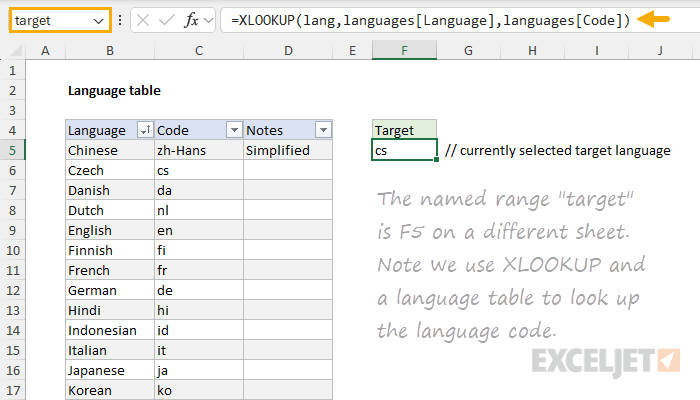This screenshot has height=400, width=700.
Task: Select the Indonesian cell
Action: point(110,330)
